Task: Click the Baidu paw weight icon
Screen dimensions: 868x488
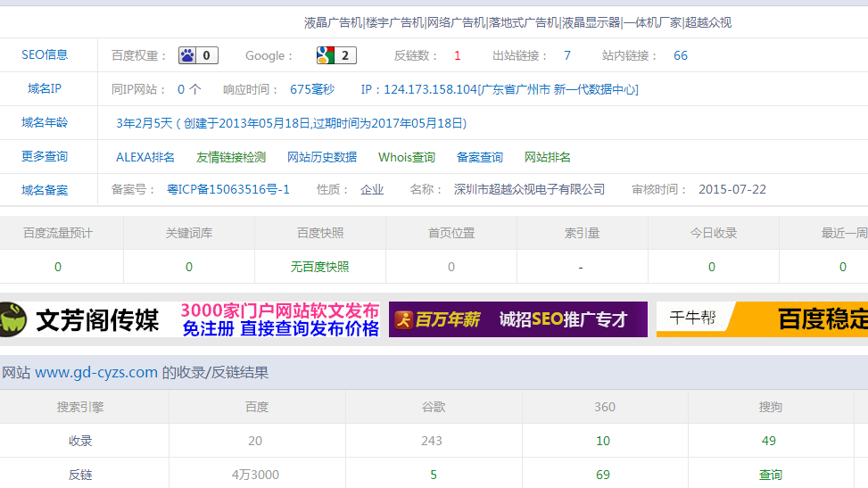Action: [x=198, y=55]
